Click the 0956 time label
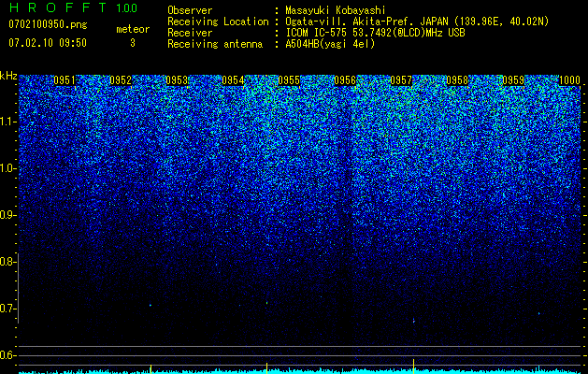Image resolution: width=588 pixels, height=374 pixels. (x=345, y=80)
